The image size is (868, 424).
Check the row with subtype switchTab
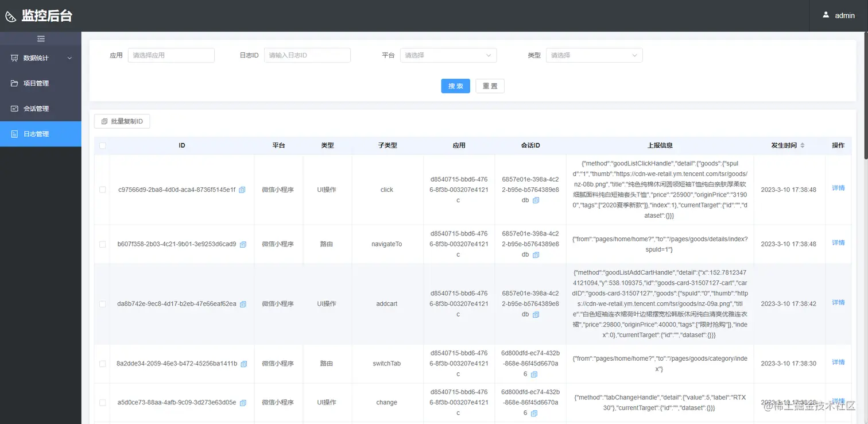pyautogui.click(x=102, y=364)
